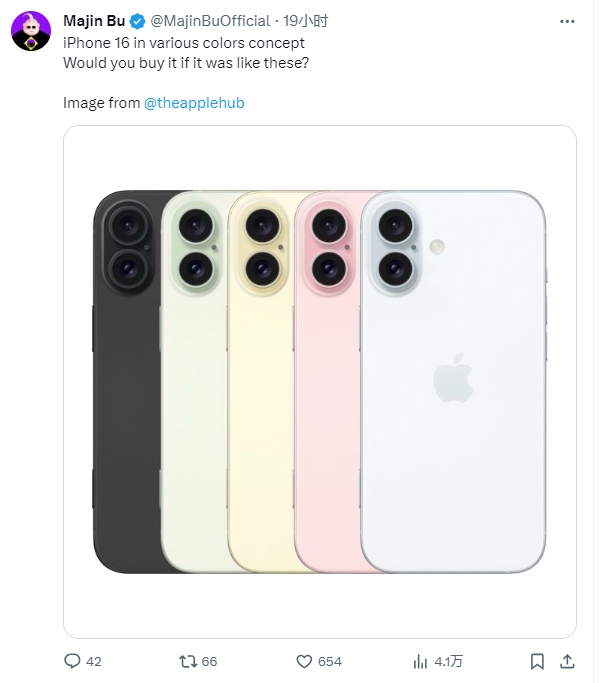The width and height of the screenshot is (603, 683).
Task: Click the pink iPhone in the image
Action: coord(322,420)
